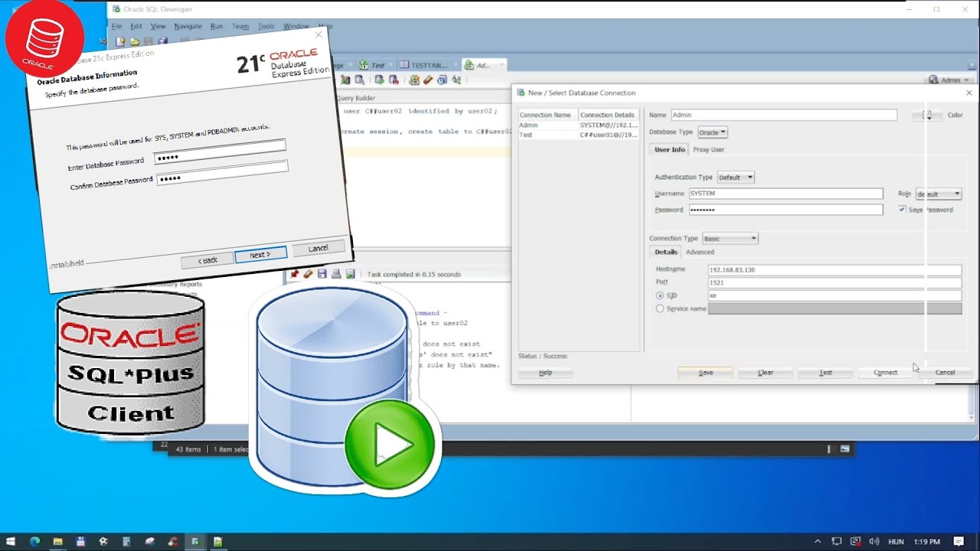Click the network icon in system tray
This screenshot has height=551, width=980.
pyautogui.click(x=837, y=541)
